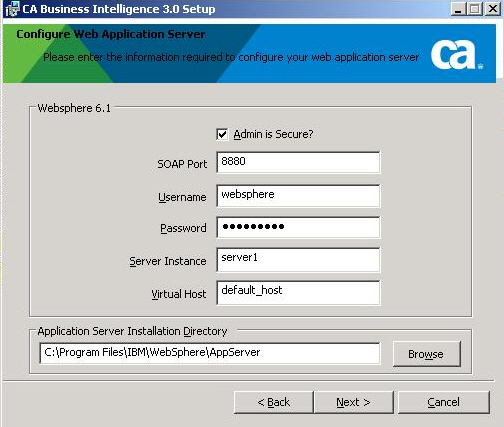Cancel the setup wizard
Image resolution: width=504 pixels, height=427 pixels.
(x=444, y=402)
